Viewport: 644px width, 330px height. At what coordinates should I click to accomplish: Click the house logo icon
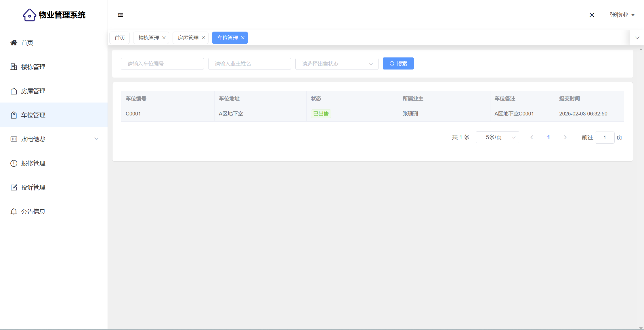tap(29, 15)
